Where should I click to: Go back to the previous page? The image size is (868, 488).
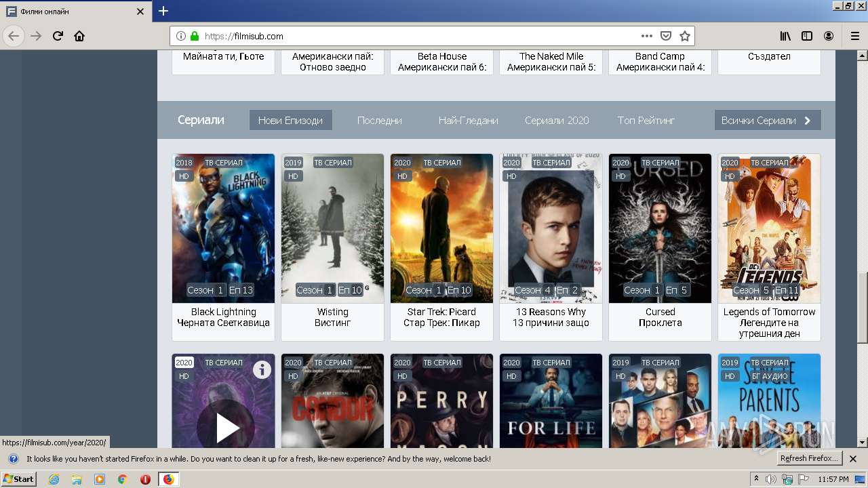[x=14, y=36]
